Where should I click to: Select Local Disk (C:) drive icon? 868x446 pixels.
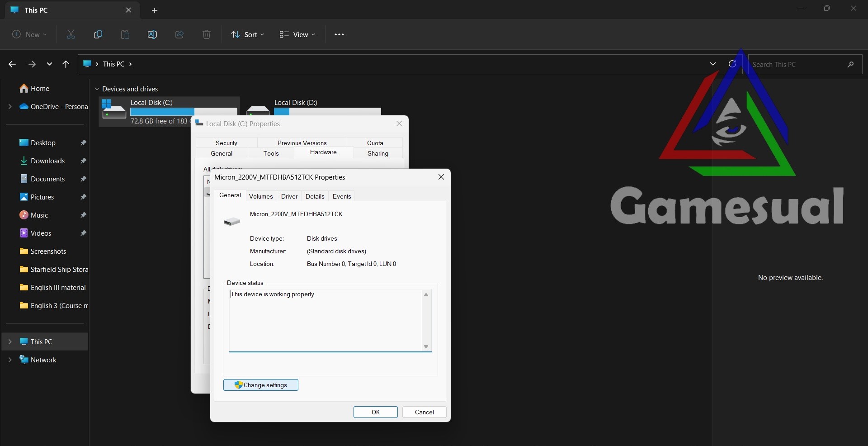(114, 109)
